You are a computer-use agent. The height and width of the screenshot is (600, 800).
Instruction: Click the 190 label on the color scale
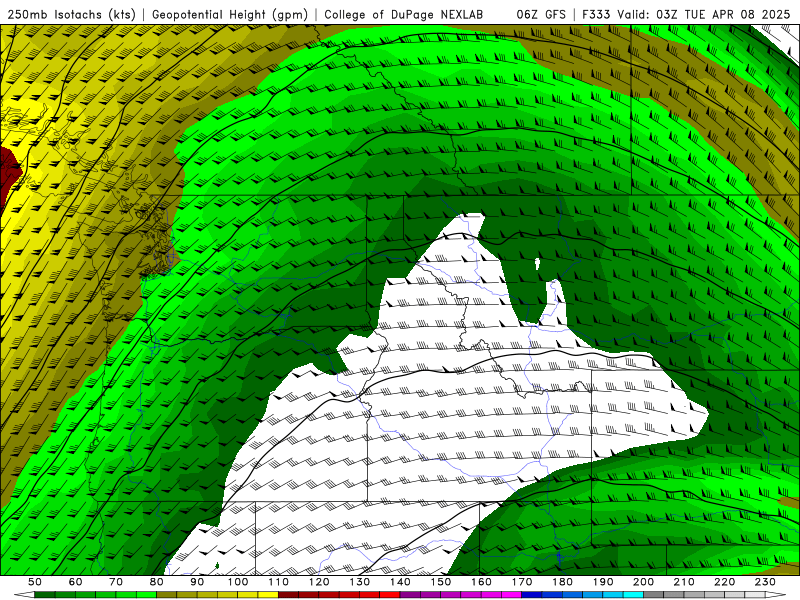pos(603,582)
